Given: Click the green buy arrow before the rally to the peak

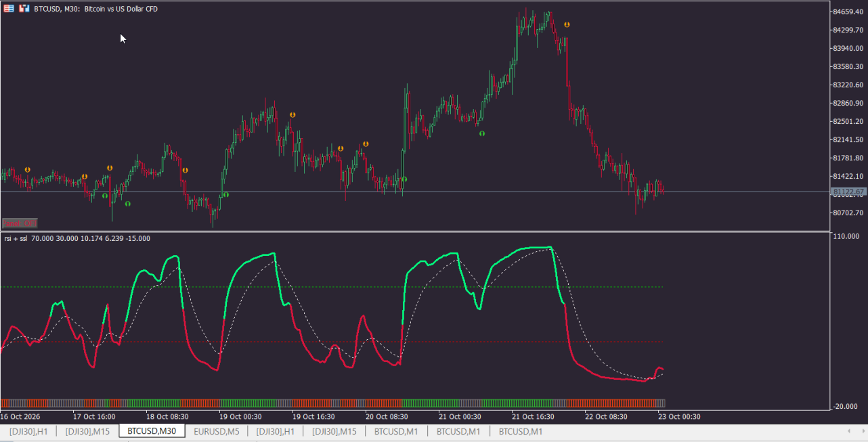Looking at the screenshot, I should (482, 133).
